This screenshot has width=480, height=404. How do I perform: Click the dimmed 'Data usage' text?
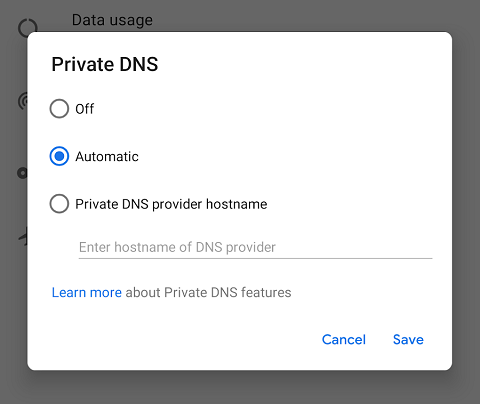point(112,20)
